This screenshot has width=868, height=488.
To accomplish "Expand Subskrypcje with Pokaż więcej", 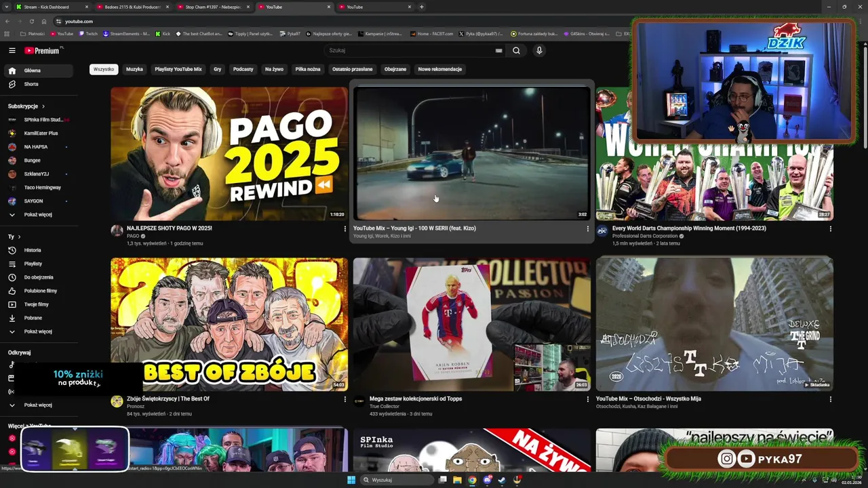I will (38, 215).
